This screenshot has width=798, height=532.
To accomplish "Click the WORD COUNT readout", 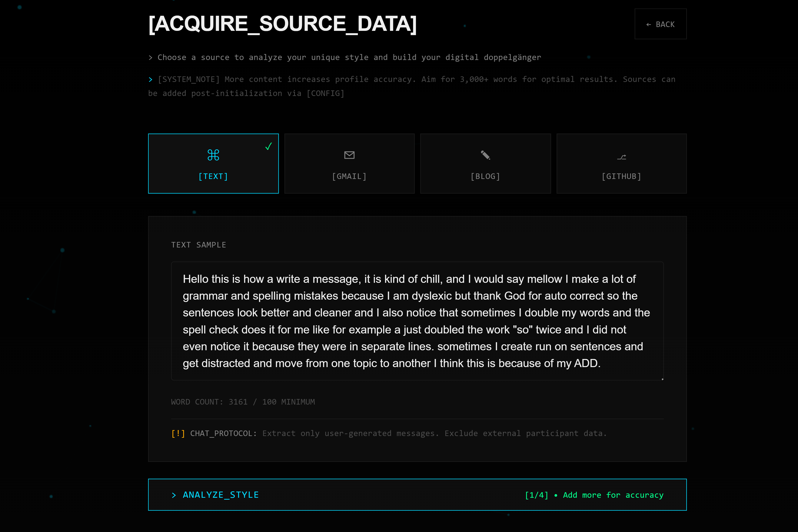I will (243, 402).
